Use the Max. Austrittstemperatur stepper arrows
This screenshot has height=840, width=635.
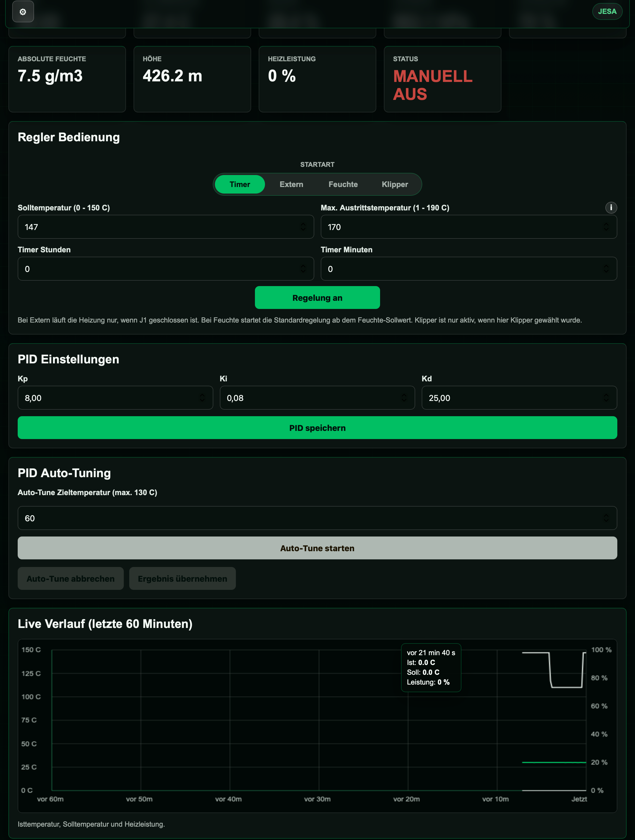pyautogui.click(x=606, y=227)
